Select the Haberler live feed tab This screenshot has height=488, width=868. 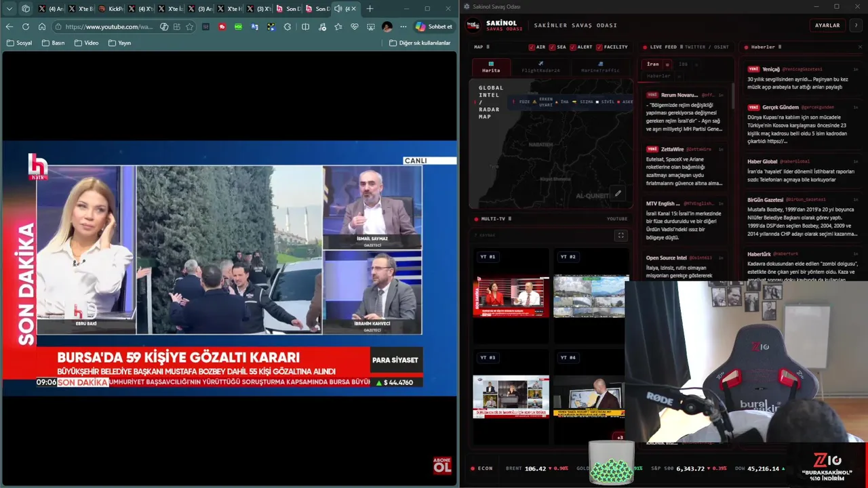coord(658,76)
